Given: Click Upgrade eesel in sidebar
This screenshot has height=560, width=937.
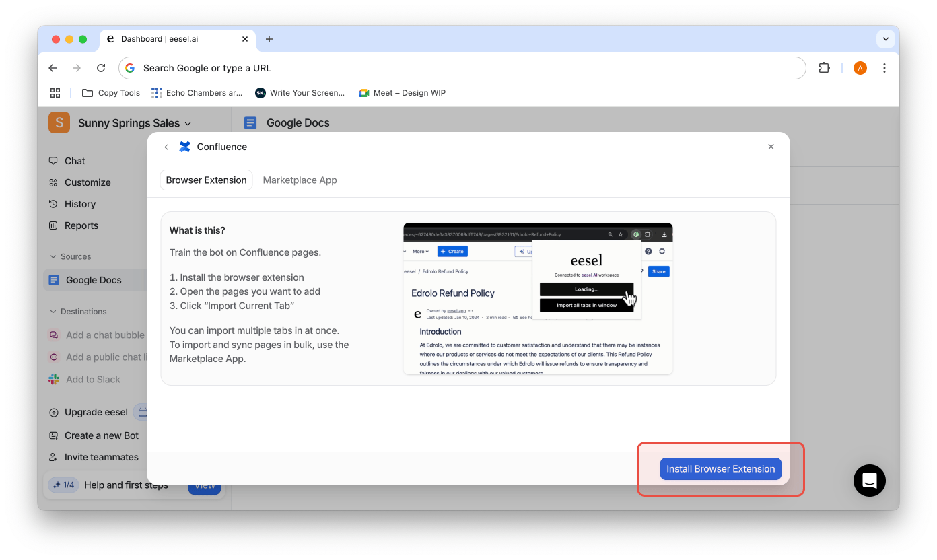Looking at the screenshot, I should pyautogui.click(x=96, y=412).
